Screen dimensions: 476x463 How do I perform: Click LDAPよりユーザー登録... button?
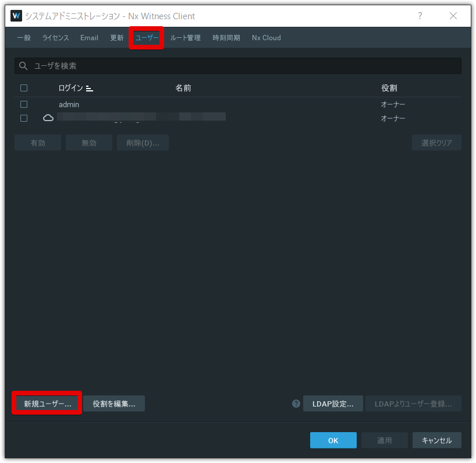pos(413,404)
